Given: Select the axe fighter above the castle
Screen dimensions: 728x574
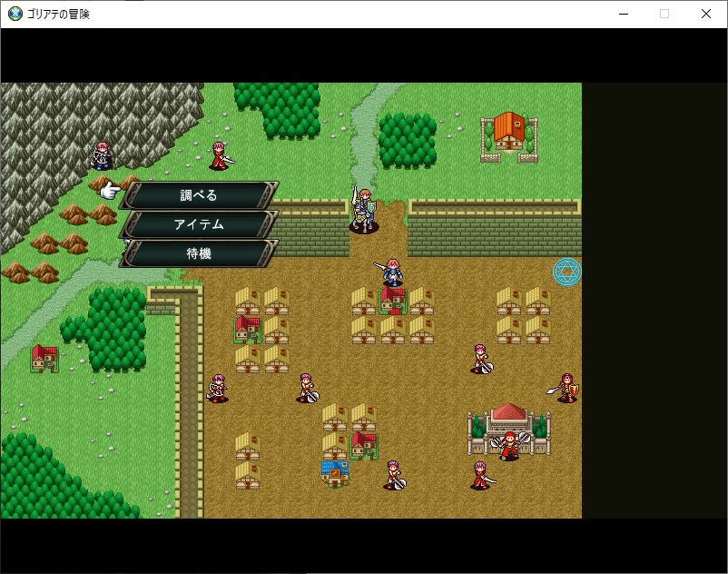Looking at the screenshot, I should pyautogui.click(x=481, y=359).
